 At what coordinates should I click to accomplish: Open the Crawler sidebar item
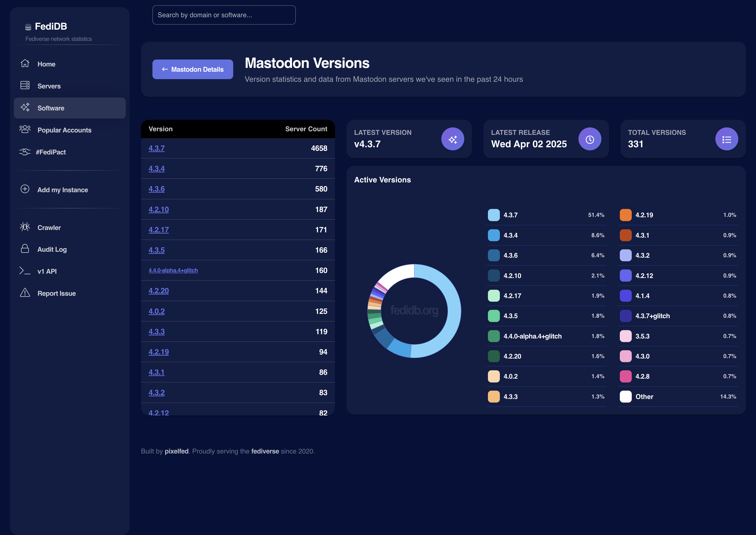[x=70, y=228]
